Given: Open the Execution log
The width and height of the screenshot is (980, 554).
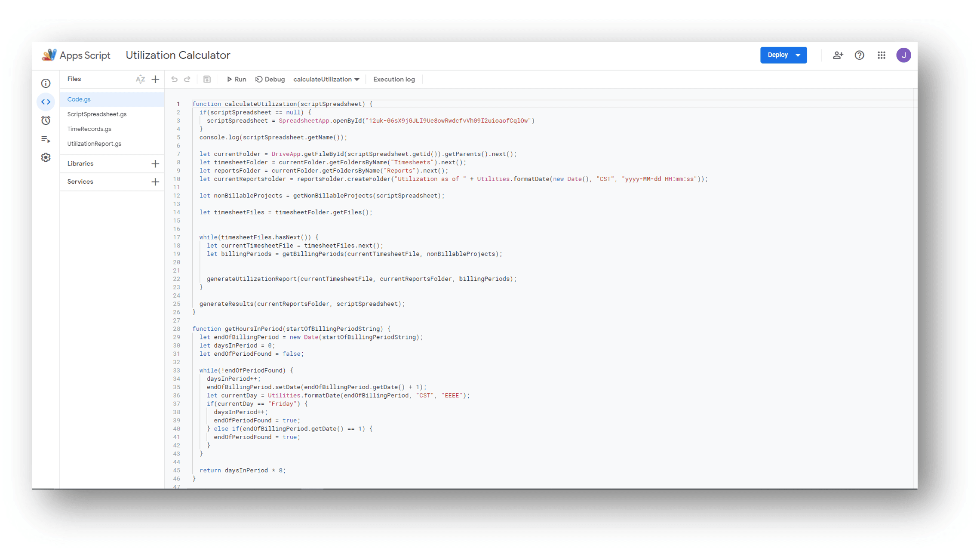Looking at the screenshot, I should coord(394,79).
